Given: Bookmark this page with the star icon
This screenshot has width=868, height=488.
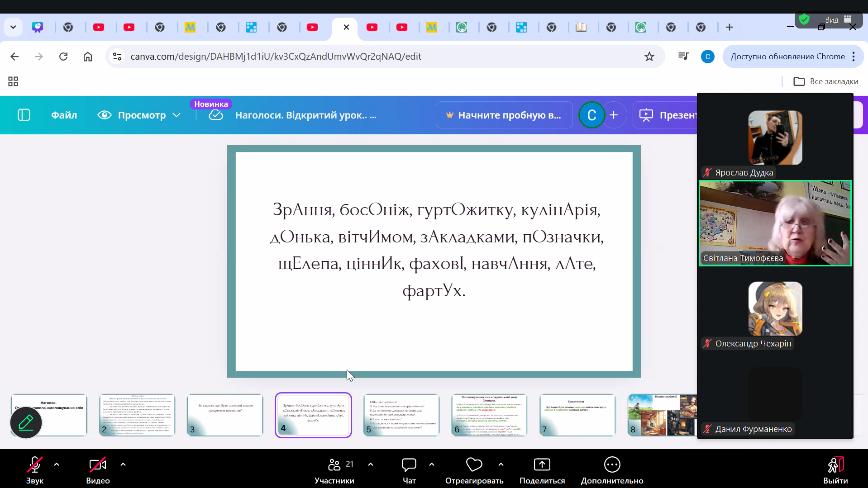Looking at the screenshot, I should (x=649, y=57).
